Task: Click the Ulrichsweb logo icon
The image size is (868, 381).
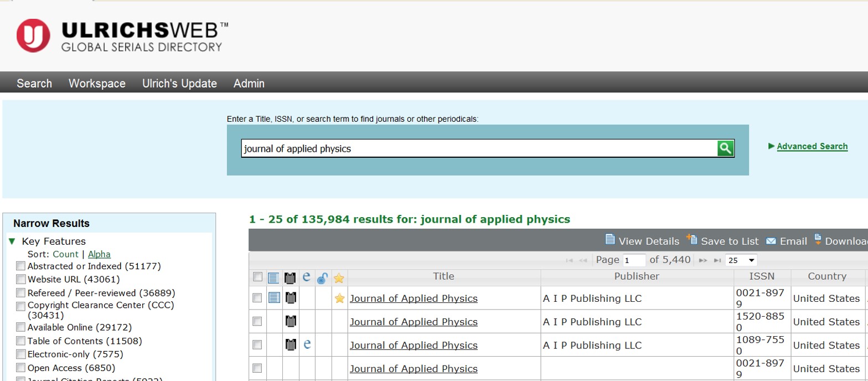Action: [x=33, y=36]
